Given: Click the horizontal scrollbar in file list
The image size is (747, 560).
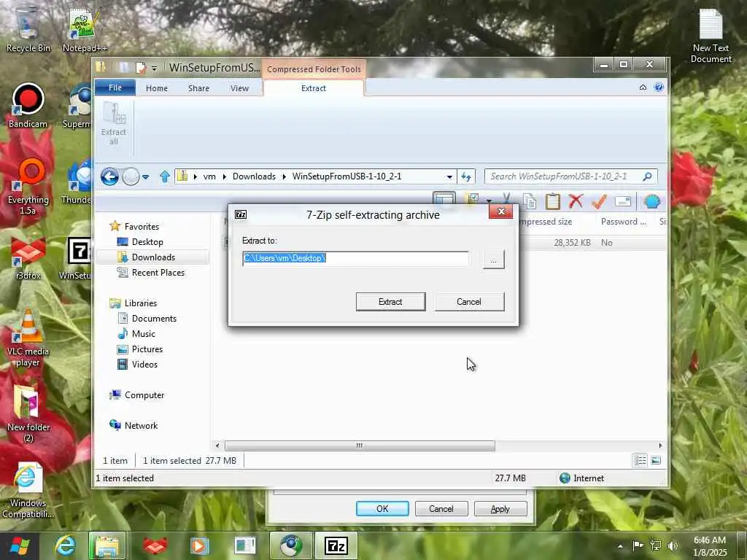Looking at the screenshot, I should pos(360,446).
